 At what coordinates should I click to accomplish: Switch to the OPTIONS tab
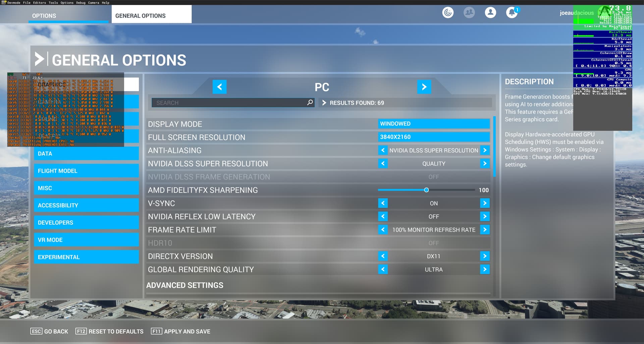(x=44, y=16)
